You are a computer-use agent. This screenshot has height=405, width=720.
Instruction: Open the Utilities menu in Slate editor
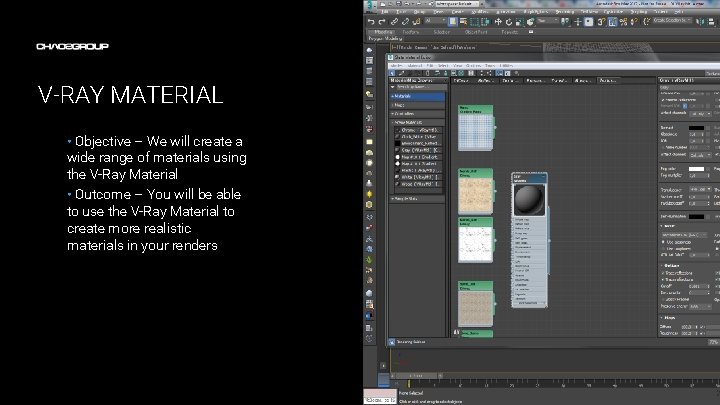coord(506,66)
